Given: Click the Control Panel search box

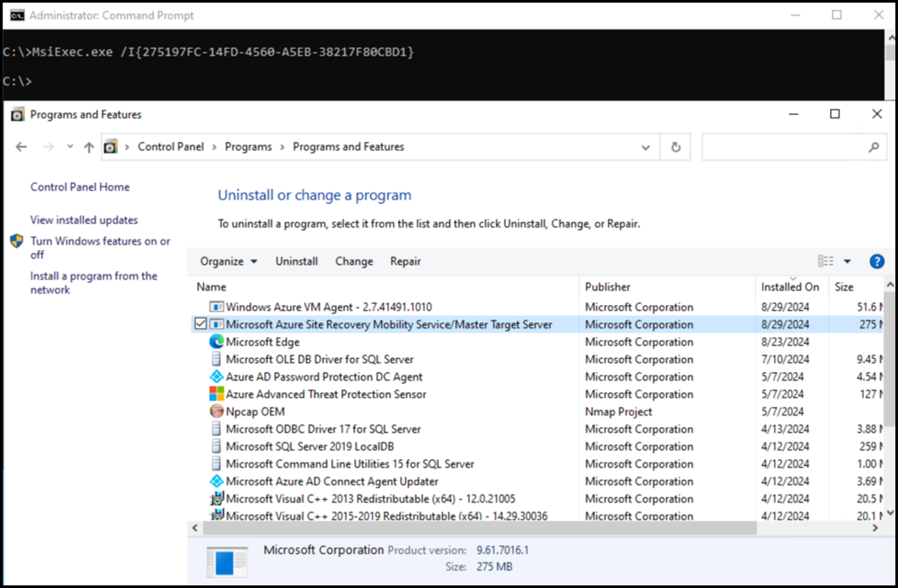Looking at the screenshot, I should tap(785, 147).
